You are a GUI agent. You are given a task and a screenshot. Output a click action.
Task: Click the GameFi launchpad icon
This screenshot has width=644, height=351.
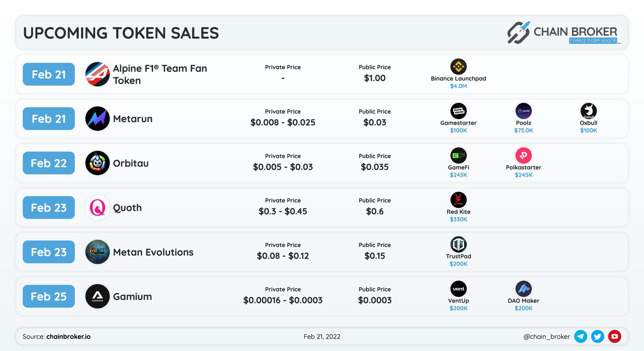(x=458, y=155)
